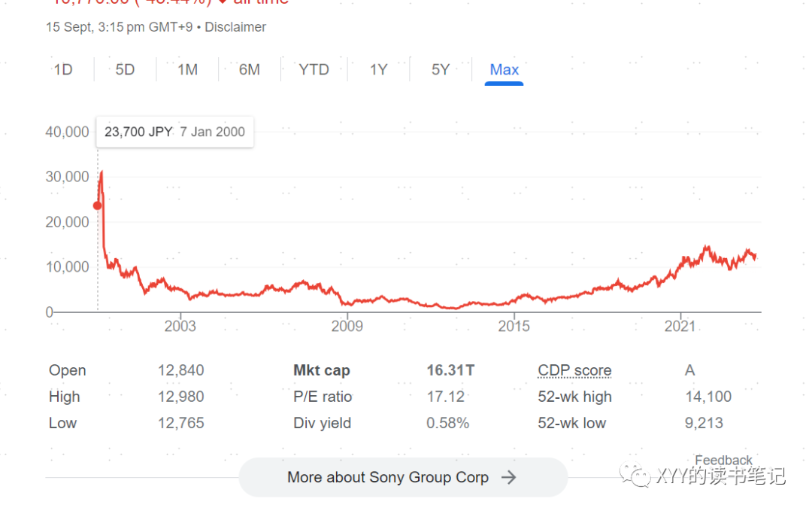The image size is (812, 511).
Task: Open the Disclaimer link
Action: pos(235,27)
